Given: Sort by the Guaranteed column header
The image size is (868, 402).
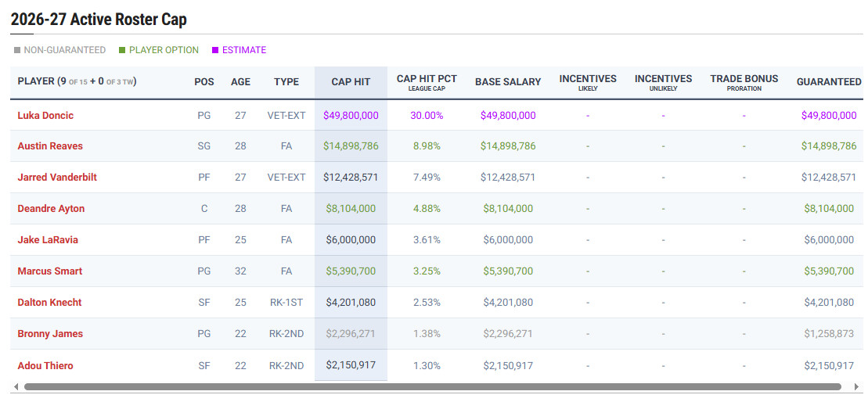Looking at the screenshot, I should pos(828,82).
